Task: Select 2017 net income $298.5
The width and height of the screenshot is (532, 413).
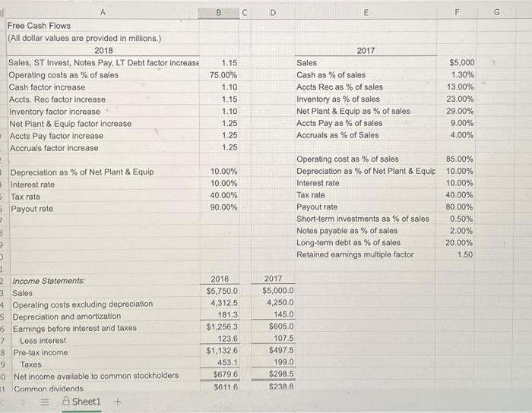Action: click(281, 374)
